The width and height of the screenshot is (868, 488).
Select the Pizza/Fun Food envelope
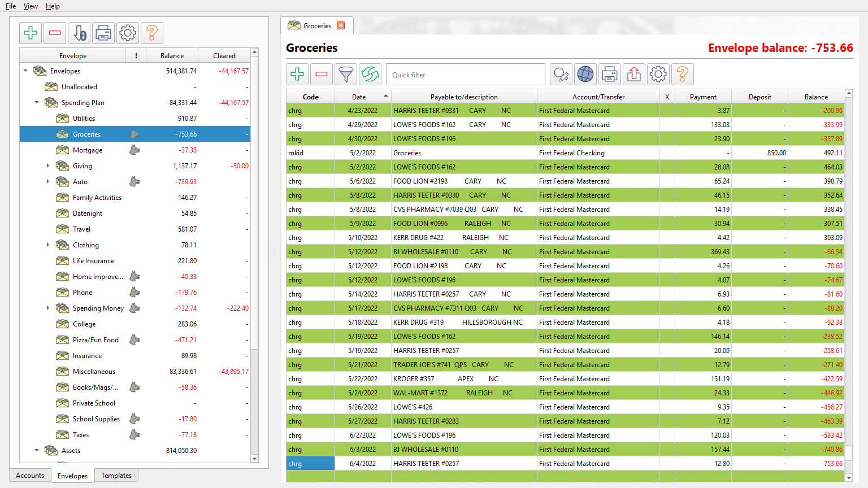(x=135, y=340)
